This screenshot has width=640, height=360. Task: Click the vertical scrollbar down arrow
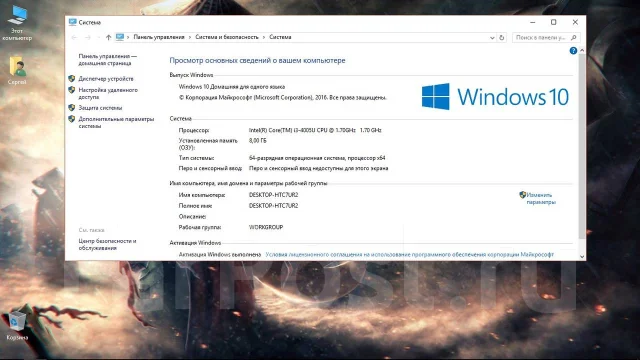[x=582, y=256]
